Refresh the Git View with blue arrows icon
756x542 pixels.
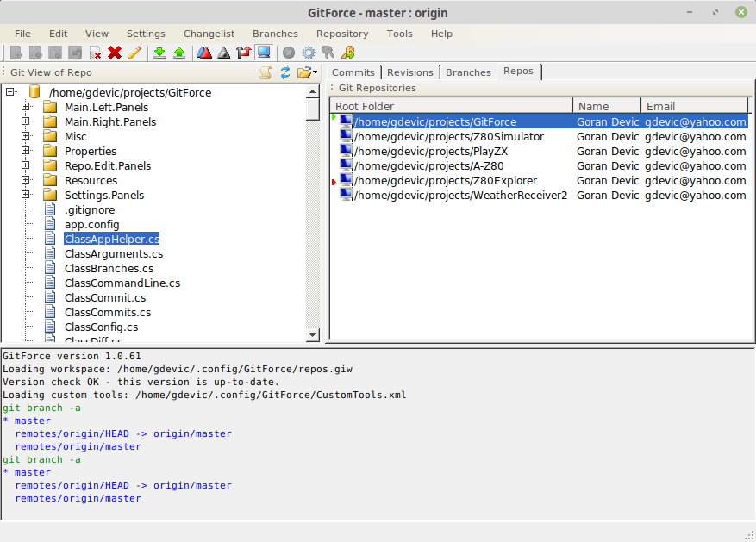coord(285,72)
